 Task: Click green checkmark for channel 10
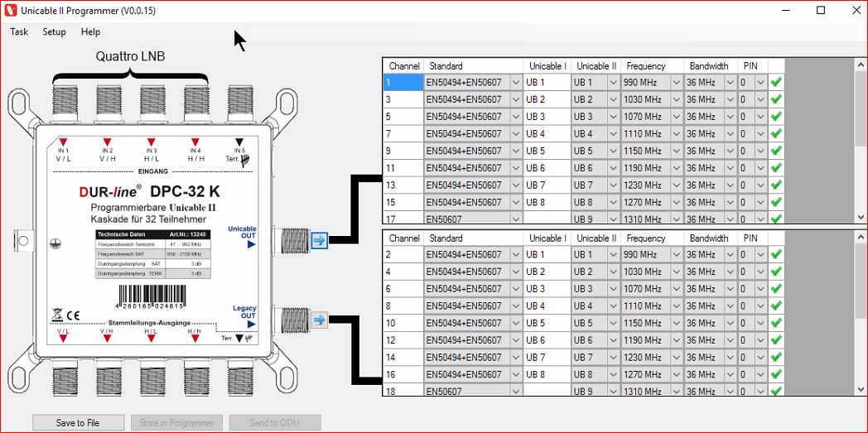776,323
